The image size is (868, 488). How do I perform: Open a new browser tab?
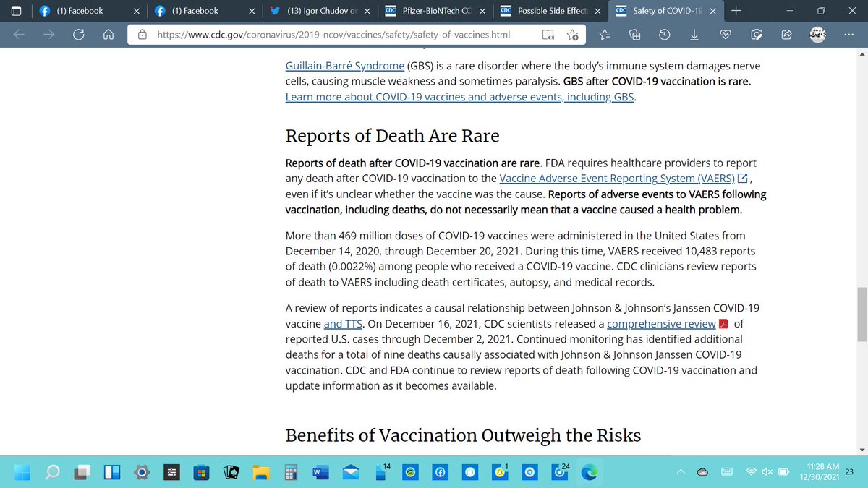point(736,11)
